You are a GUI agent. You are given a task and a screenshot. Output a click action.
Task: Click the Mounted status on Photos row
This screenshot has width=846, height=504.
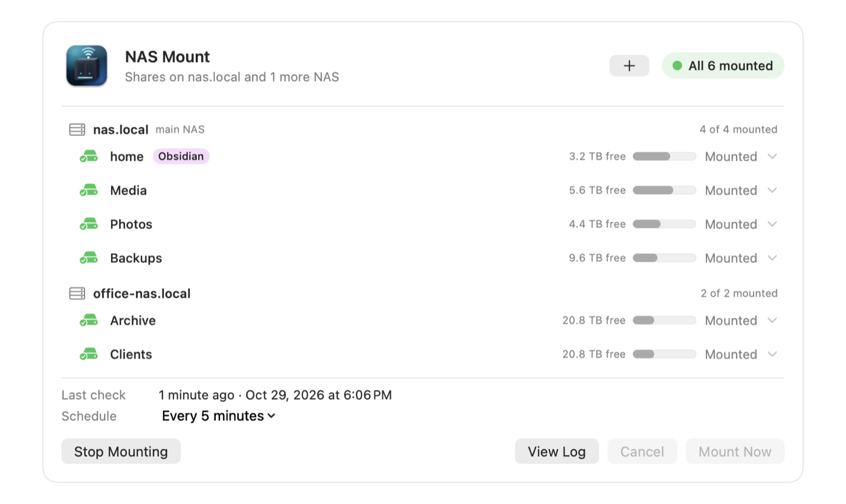[731, 224]
